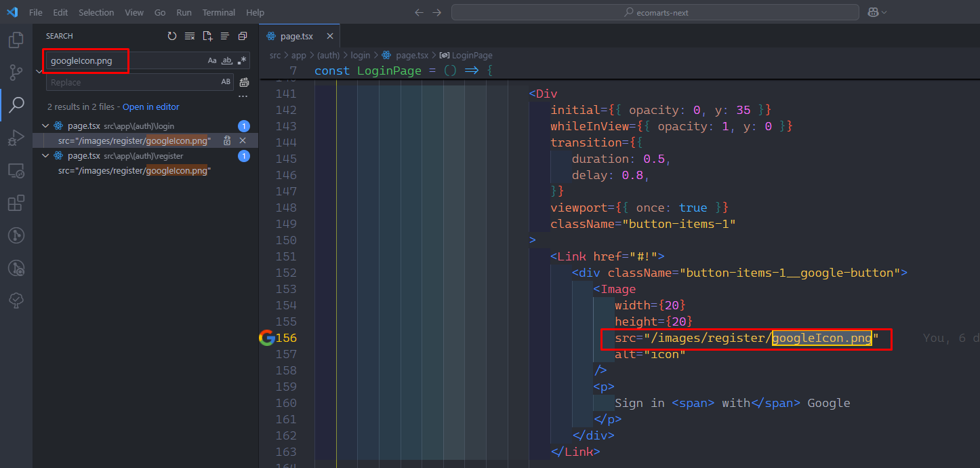Screen dimensions: 980x468
Task: Toggle Preserve Case in replace field
Action: [226, 82]
